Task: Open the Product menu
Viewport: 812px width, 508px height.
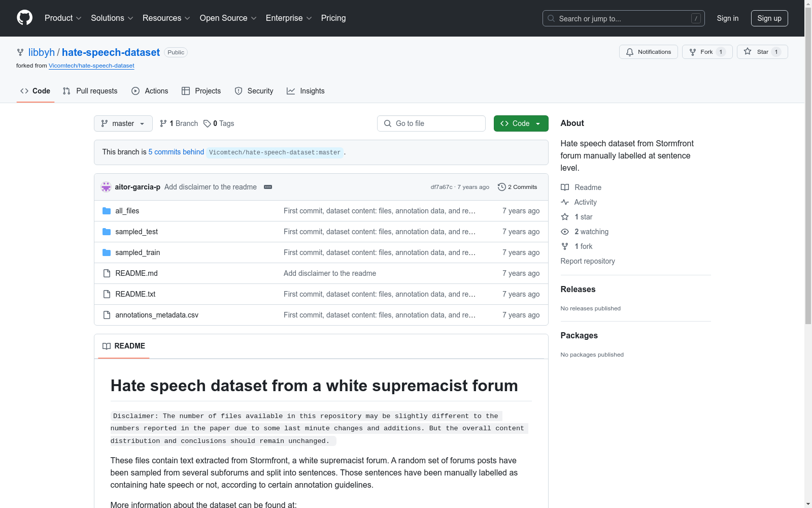Action: pyautogui.click(x=63, y=18)
